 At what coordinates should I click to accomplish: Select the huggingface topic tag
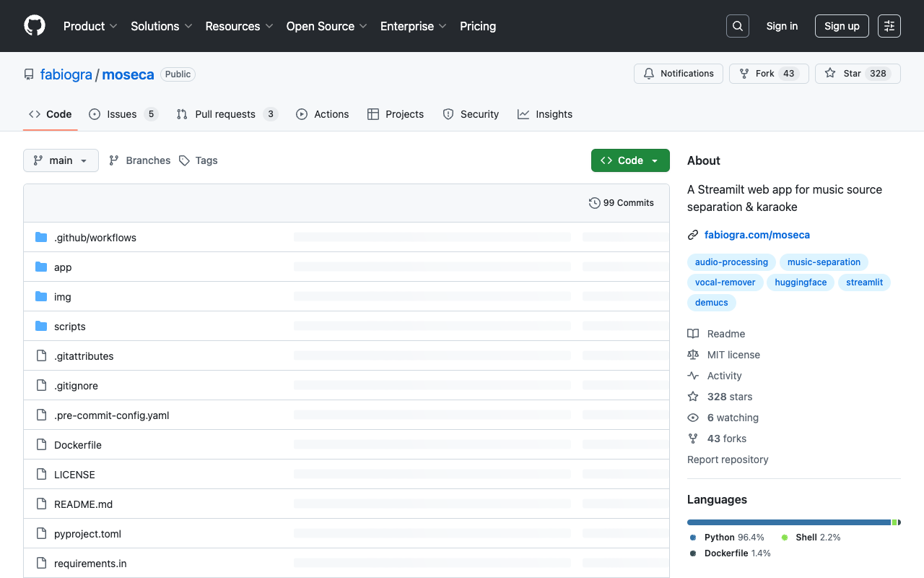pyautogui.click(x=801, y=282)
